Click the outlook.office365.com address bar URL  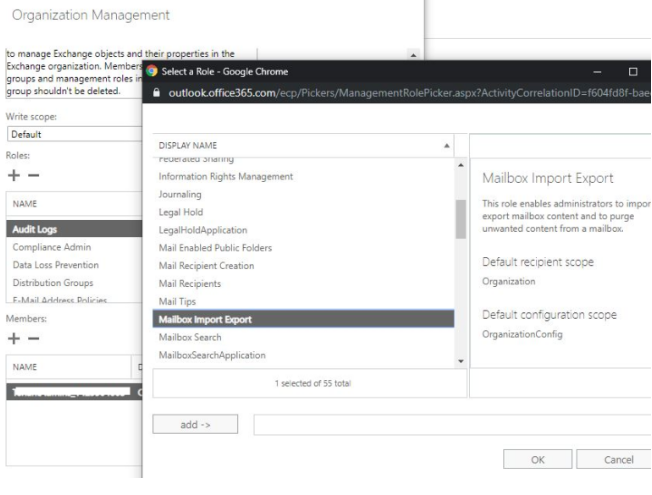(409, 92)
